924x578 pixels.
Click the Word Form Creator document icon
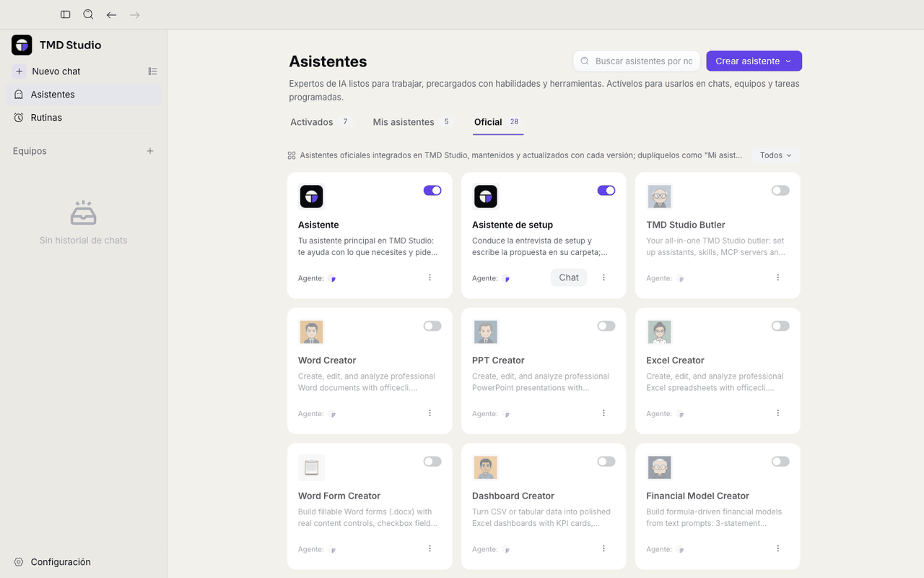click(311, 467)
